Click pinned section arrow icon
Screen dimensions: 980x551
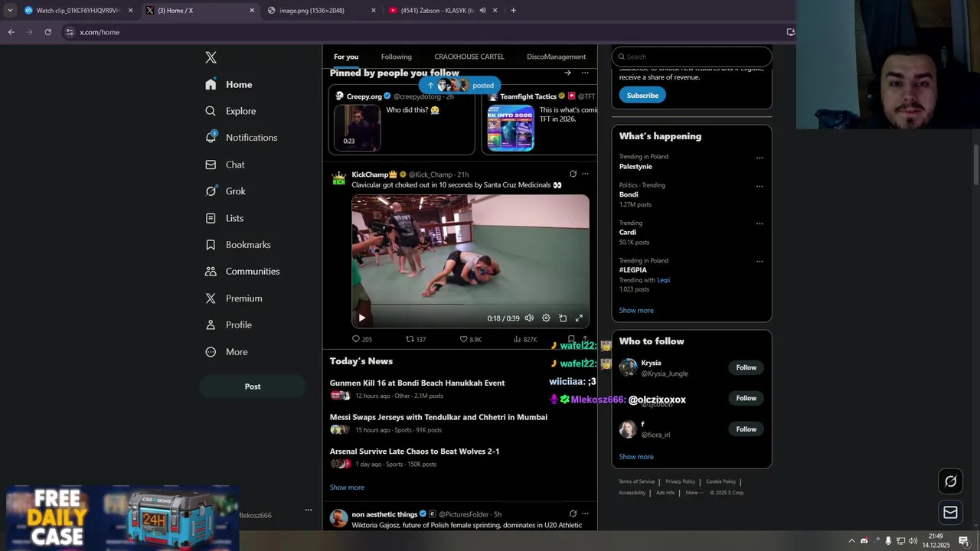567,73
